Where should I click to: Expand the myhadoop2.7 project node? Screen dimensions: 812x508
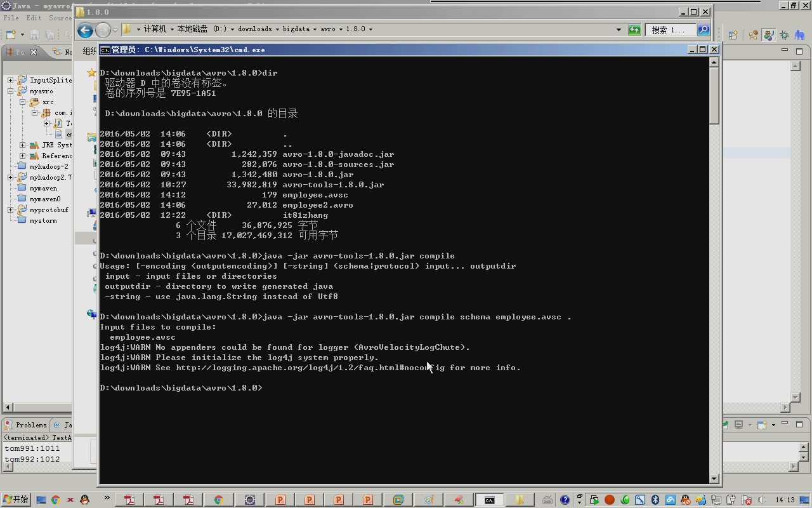click(x=10, y=177)
